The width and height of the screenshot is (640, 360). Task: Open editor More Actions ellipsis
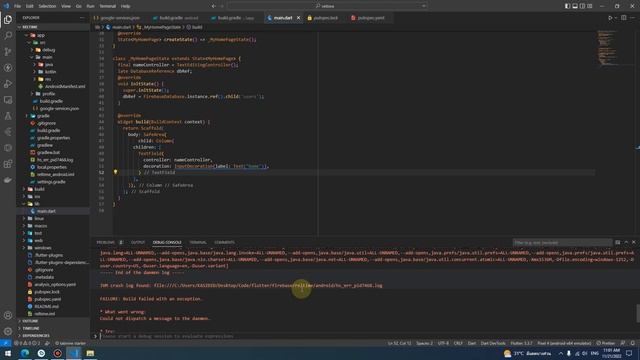click(x=633, y=18)
